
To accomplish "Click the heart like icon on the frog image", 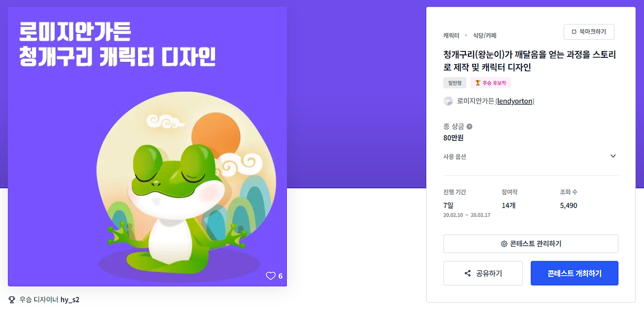I will pos(271,276).
